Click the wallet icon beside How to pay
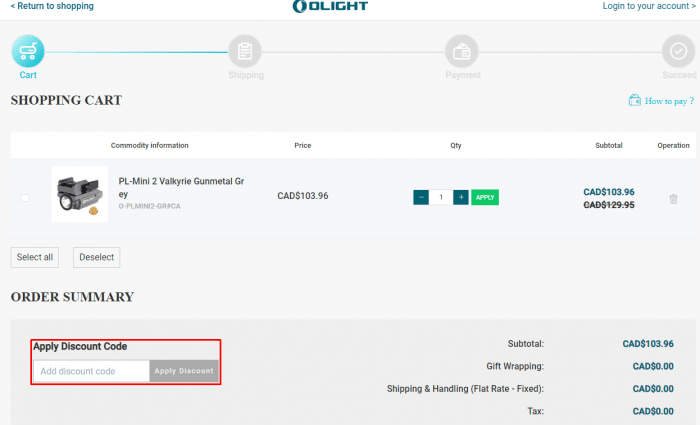 634,100
